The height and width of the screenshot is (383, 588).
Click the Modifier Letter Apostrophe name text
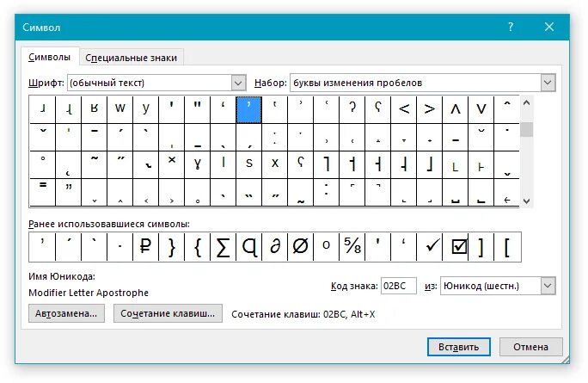(89, 293)
